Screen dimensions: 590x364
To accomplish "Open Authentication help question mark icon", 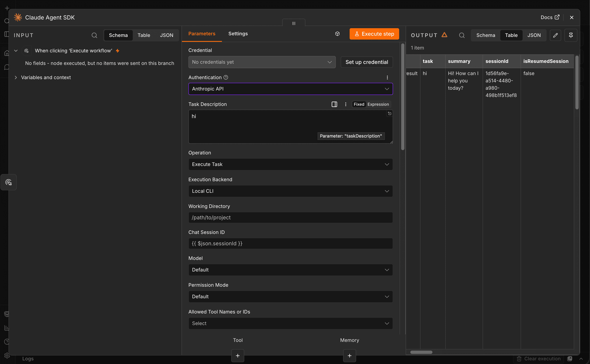I will point(226,77).
